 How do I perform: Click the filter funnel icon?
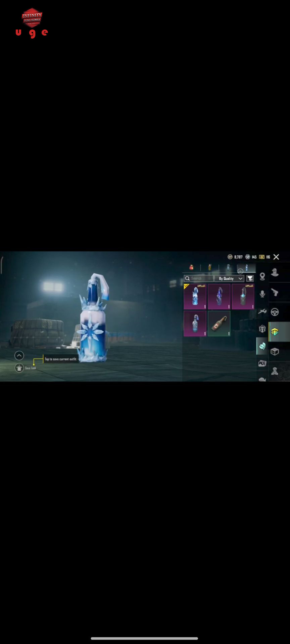[x=250, y=278]
